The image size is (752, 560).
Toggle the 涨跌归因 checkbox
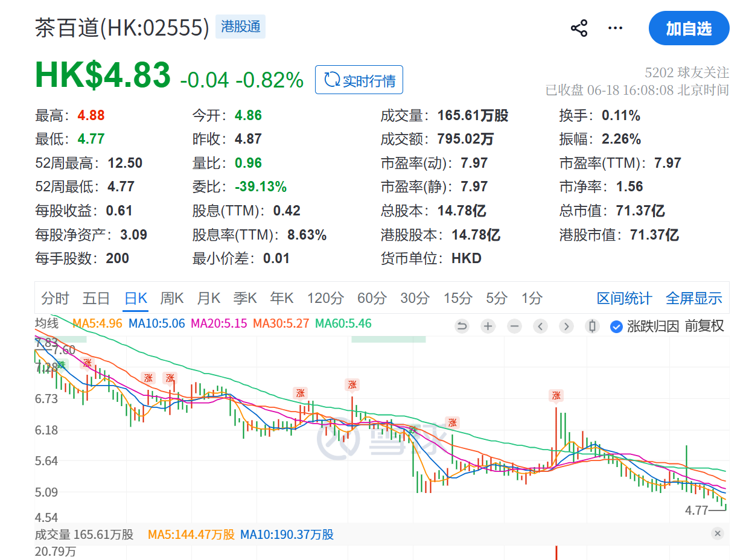[616, 326]
